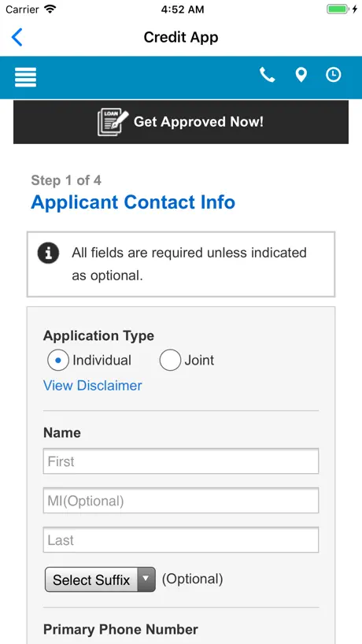Focus the First name field

click(181, 461)
